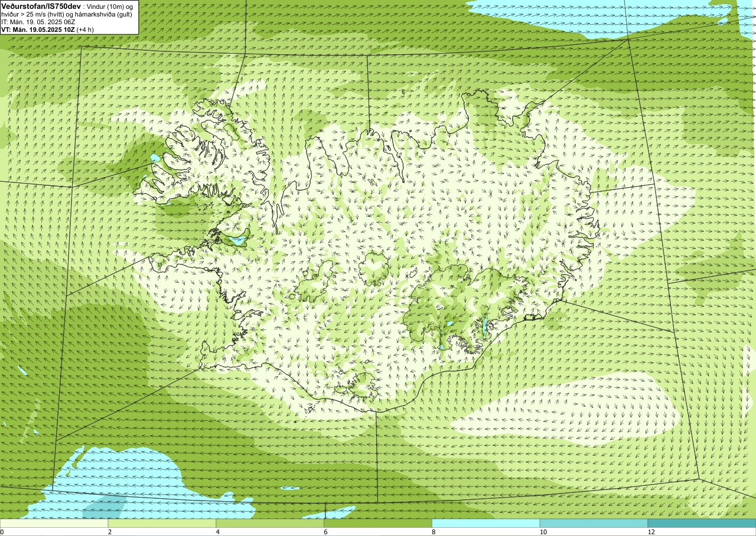Select the turquoise 10–12 legend swatch
This screenshot has height=536, width=756.
(x=594, y=523)
